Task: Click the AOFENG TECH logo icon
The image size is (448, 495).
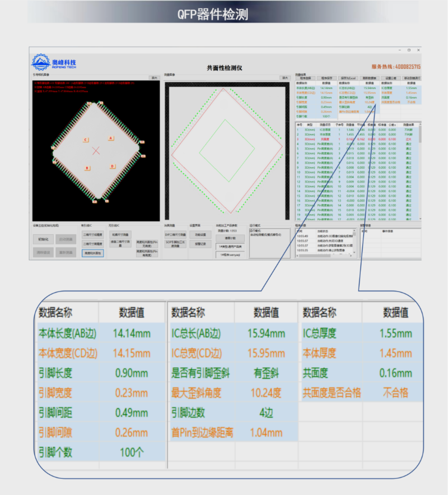Action: [40, 62]
